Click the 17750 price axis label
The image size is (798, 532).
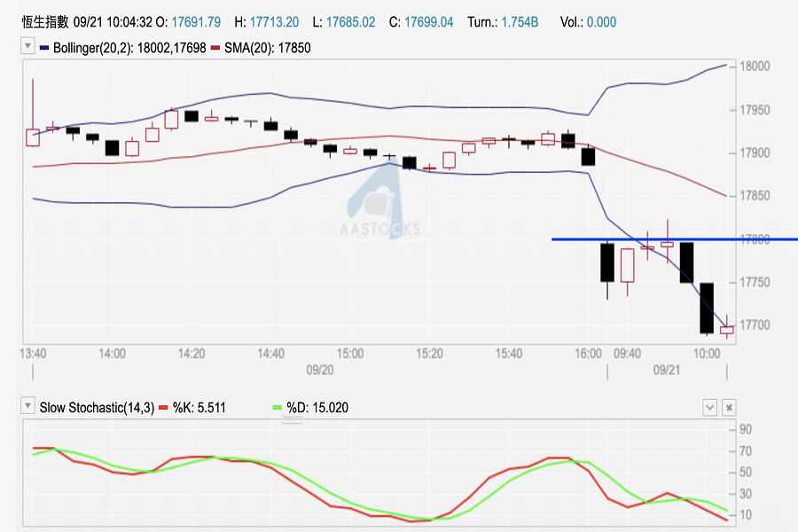[755, 283]
